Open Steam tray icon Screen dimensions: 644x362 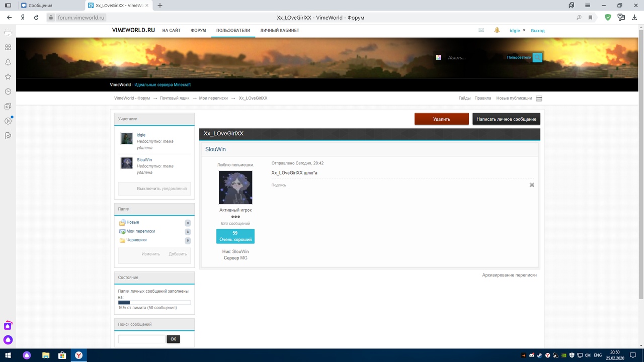click(540, 355)
